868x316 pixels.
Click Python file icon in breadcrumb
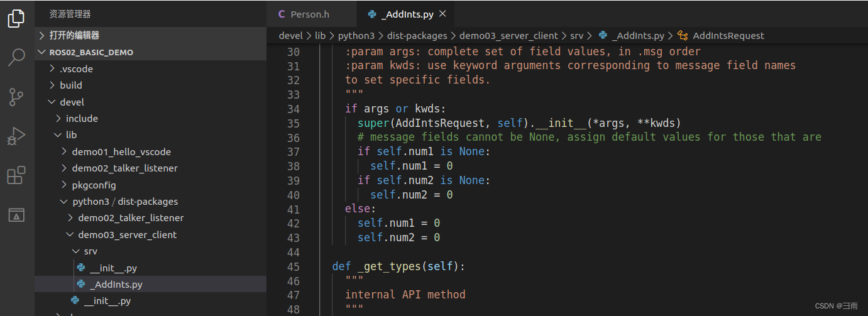pos(603,36)
